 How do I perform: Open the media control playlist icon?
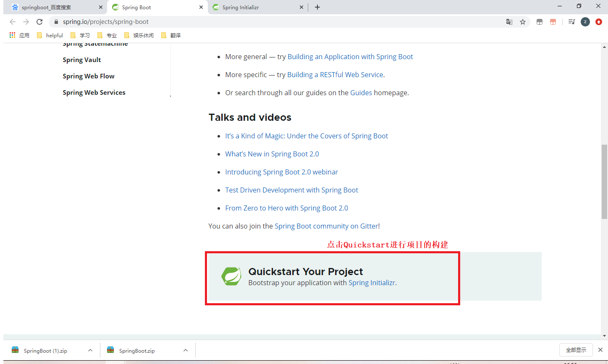[x=571, y=22]
